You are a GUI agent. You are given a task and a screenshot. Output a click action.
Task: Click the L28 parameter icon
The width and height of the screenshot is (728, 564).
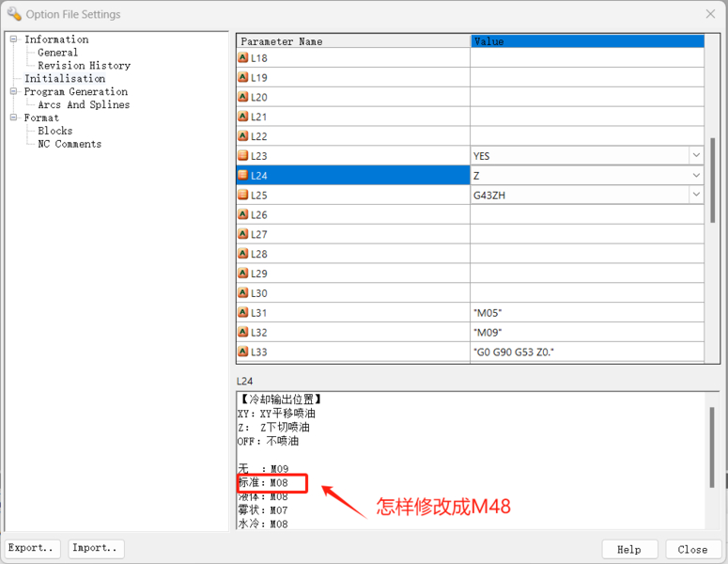243,254
